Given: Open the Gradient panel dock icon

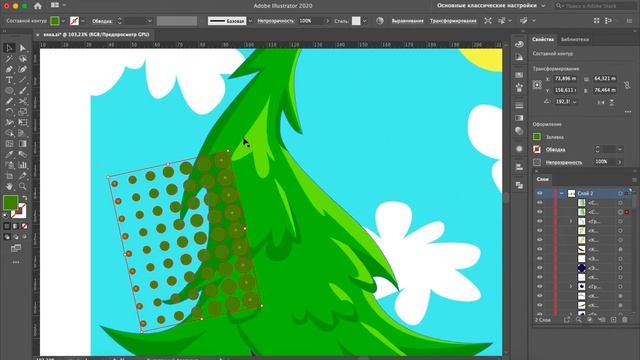Looking at the screenshot, I should (x=519, y=118).
